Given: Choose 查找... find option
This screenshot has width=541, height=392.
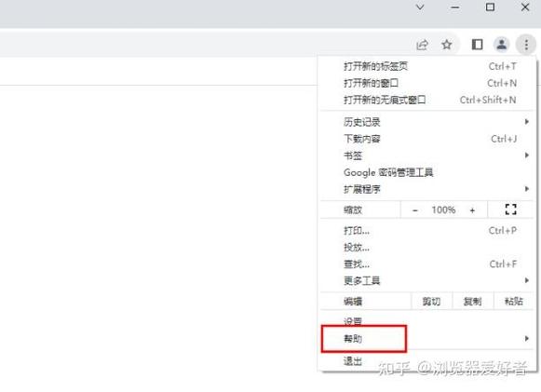Looking at the screenshot, I should [x=427, y=264].
